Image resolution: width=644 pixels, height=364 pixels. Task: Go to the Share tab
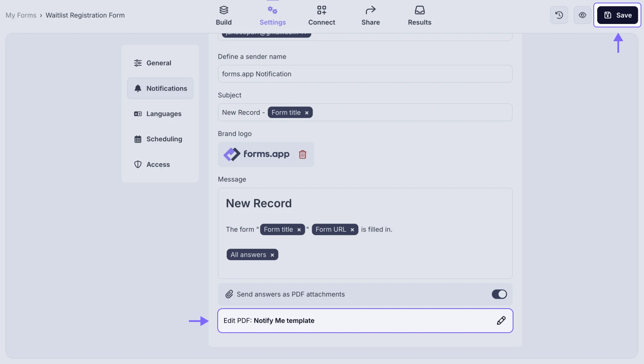[371, 15]
